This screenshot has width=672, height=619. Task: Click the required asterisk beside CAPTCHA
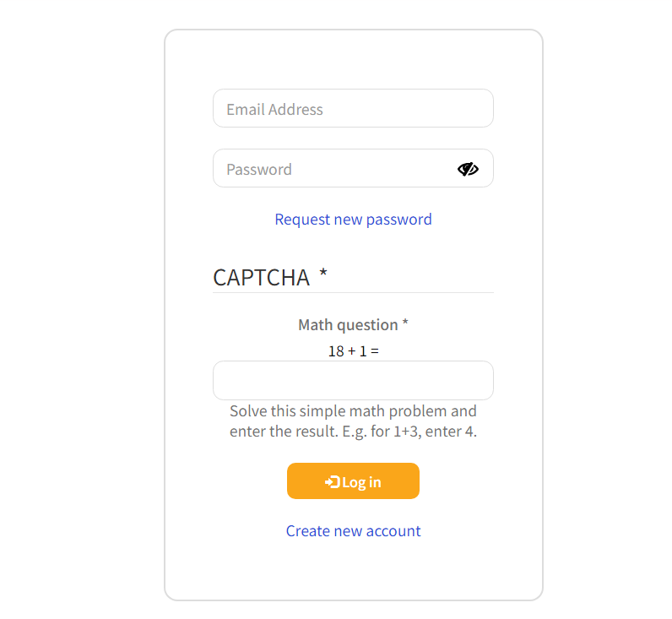[x=323, y=275]
